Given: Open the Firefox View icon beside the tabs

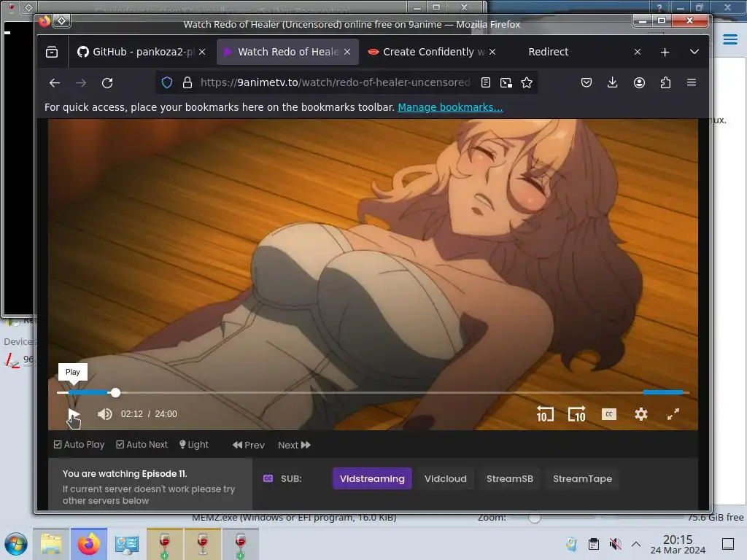Looking at the screenshot, I should [52, 52].
